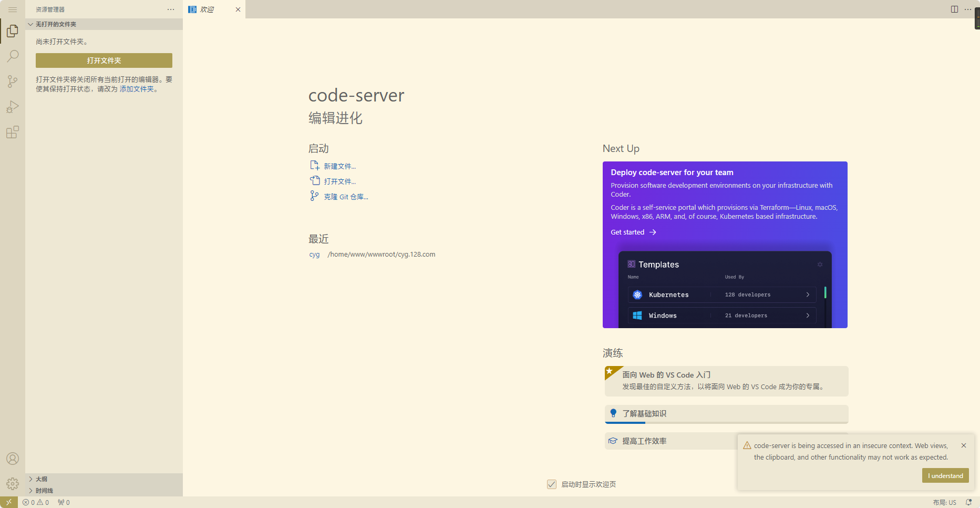This screenshot has width=980, height=508.
Task: Open the Explorer view in activity bar
Action: pos(13,32)
